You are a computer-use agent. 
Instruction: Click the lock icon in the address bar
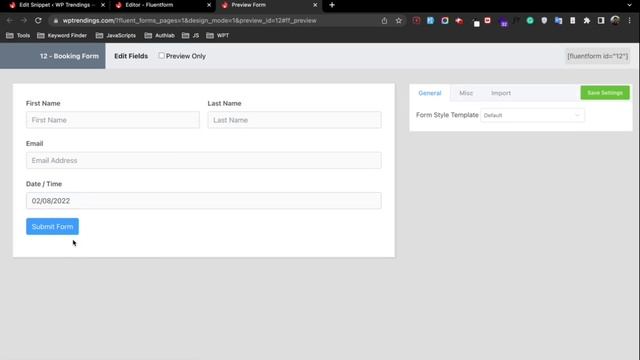click(56, 20)
